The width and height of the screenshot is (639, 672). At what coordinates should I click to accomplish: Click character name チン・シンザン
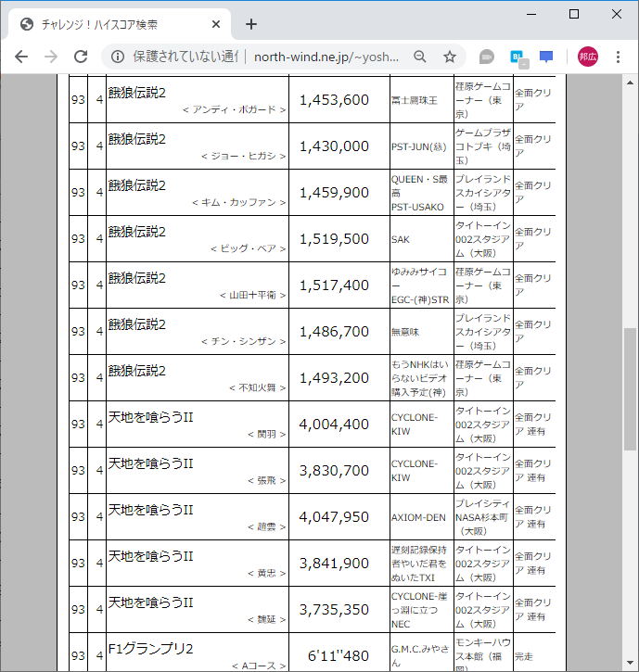tap(244, 341)
